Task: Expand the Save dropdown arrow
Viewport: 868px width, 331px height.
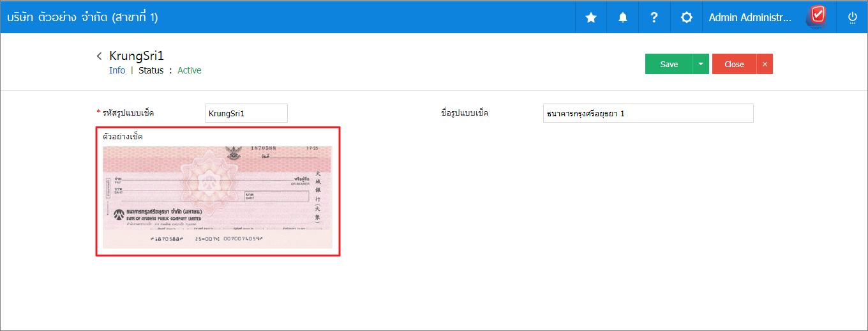Action: coord(701,64)
